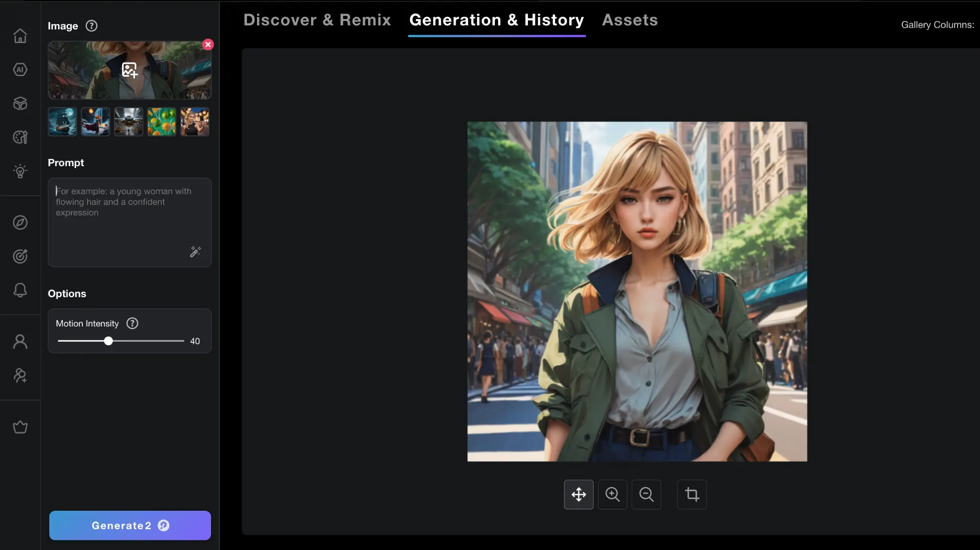The width and height of the screenshot is (980, 550).
Task: Click the zoom out magnifier button
Action: (646, 494)
